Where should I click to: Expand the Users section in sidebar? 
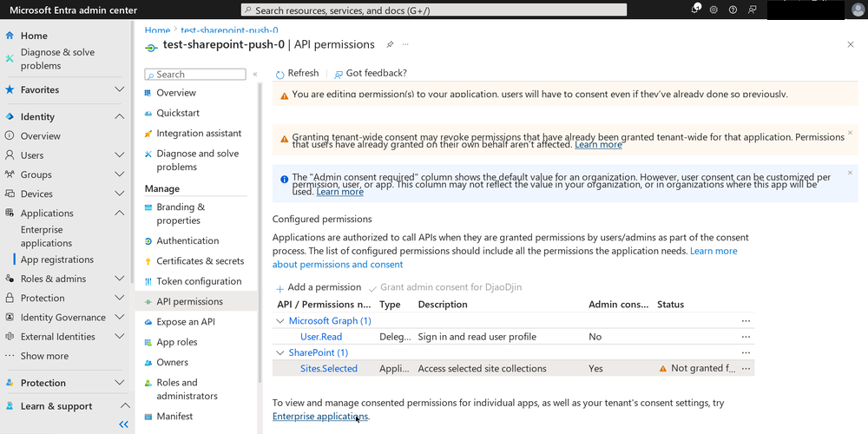(120, 155)
